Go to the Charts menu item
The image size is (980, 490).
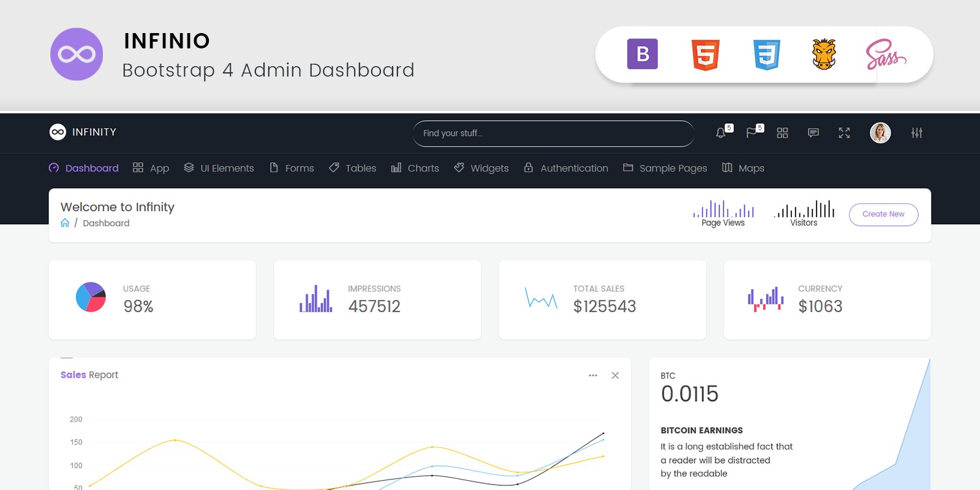[x=415, y=168]
